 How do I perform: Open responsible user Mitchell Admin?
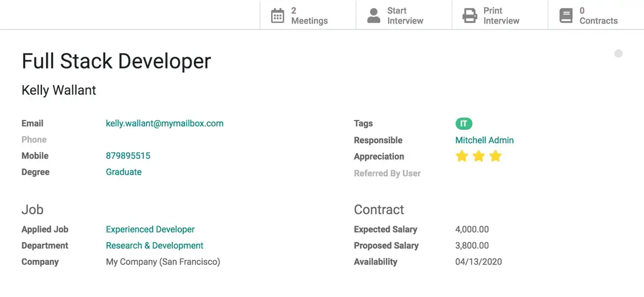click(x=485, y=140)
